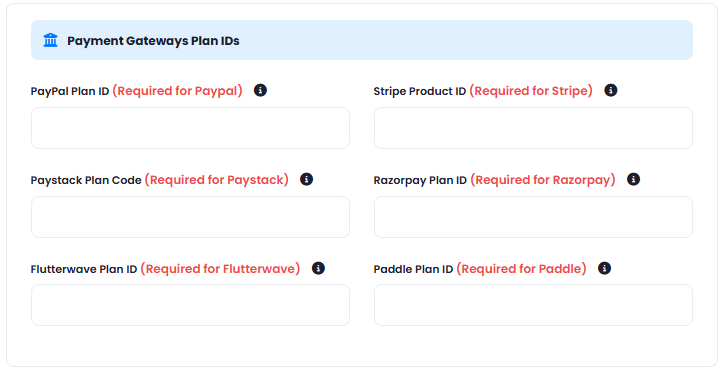Click info icon for Flutterwave Plan ID
This screenshot has width=725, height=372.
(x=318, y=268)
